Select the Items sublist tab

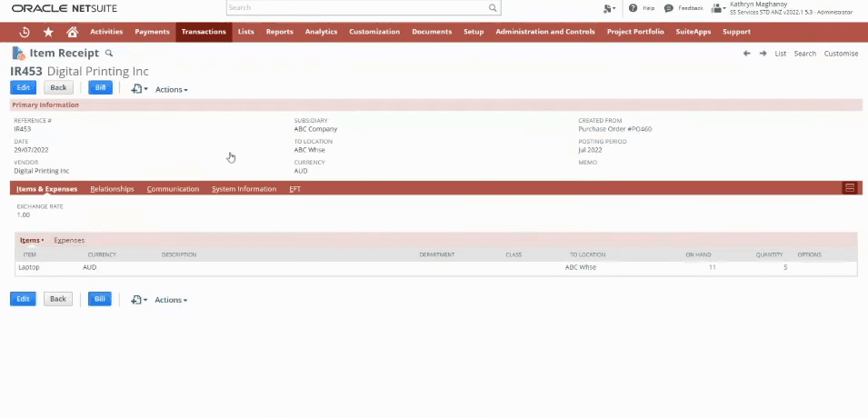pyautogui.click(x=32, y=240)
